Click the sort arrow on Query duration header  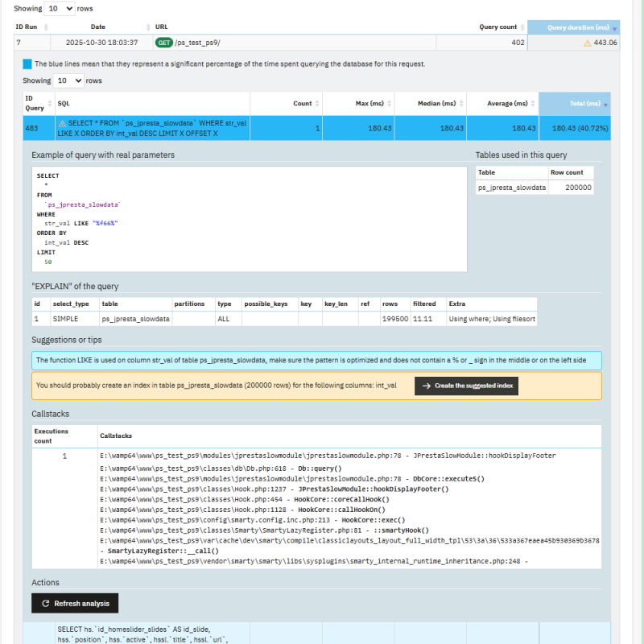tap(616, 27)
